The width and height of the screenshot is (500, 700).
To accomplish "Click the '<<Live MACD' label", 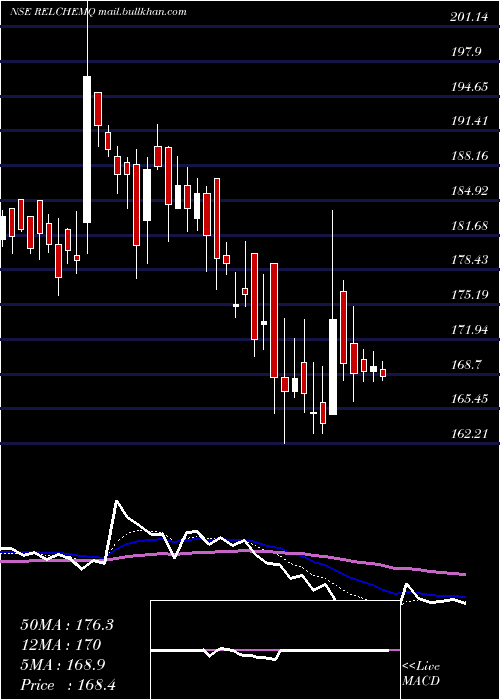I will pos(421,674).
